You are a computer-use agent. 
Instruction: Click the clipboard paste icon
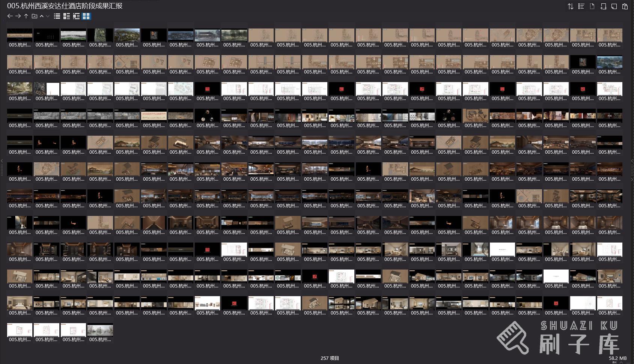click(x=625, y=6)
